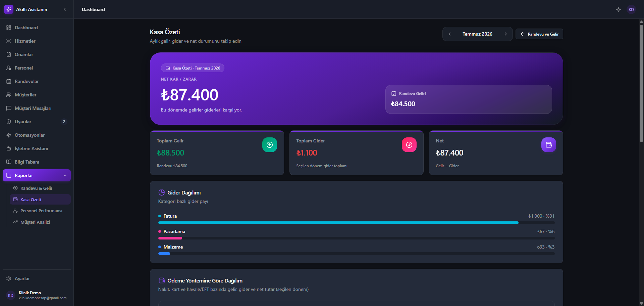Viewport: 644px width, 306px height.
Task: Select Kasa Özeti submenu item
Action: [40, 200]
